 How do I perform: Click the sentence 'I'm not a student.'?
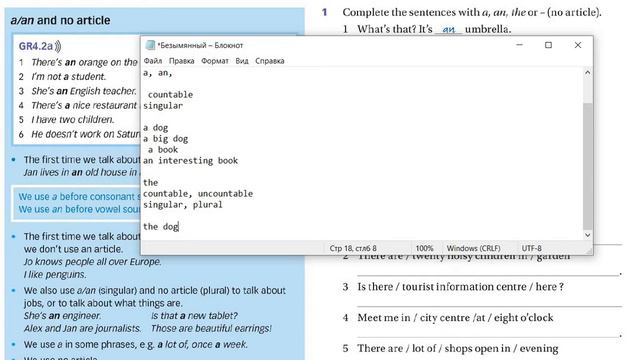[69, 76]
